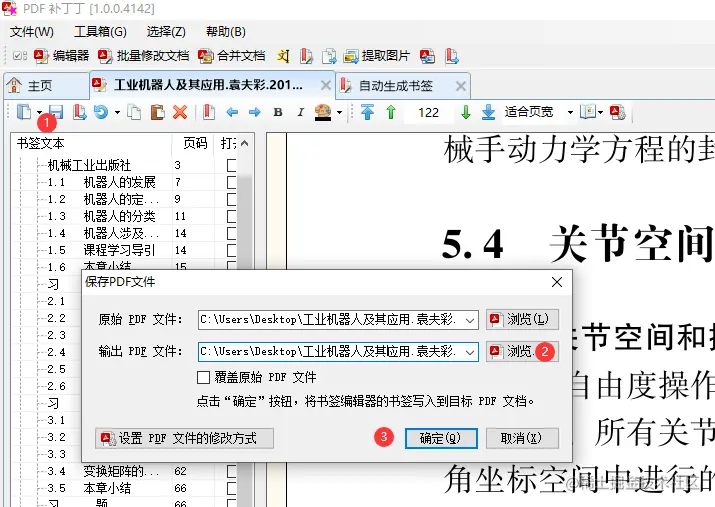Screen dimensions: 715x507
Task: Click the export bookmark icon beside the save icon
Action: [79, 112]
